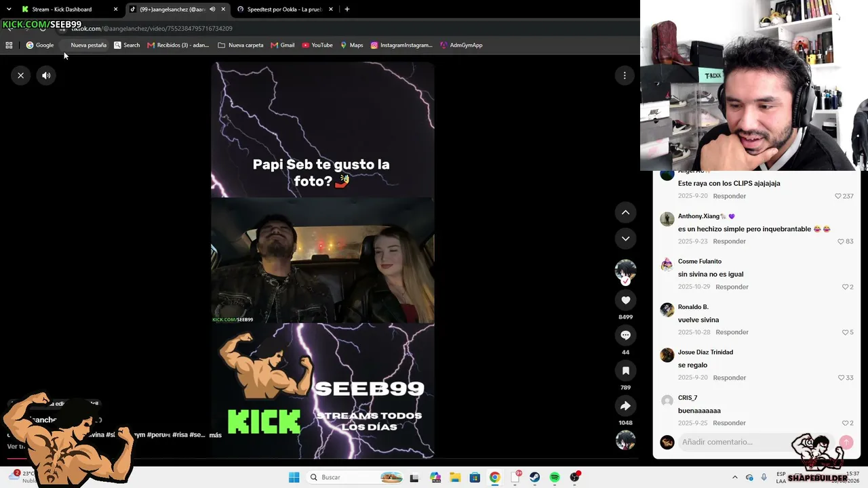Open the Instagram bookmark
This screenshot has height=488, width=868.
pyautogui.click(x=401, y=45)
